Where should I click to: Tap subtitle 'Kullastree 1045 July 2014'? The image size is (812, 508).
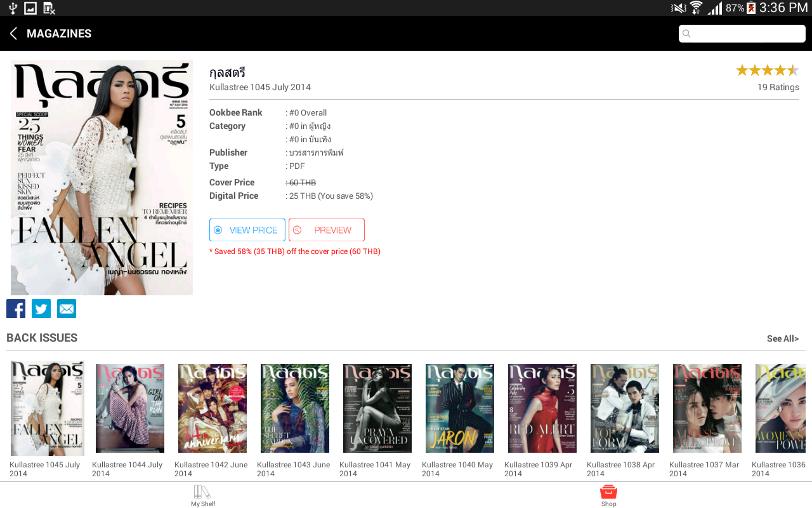pos(260,87)
